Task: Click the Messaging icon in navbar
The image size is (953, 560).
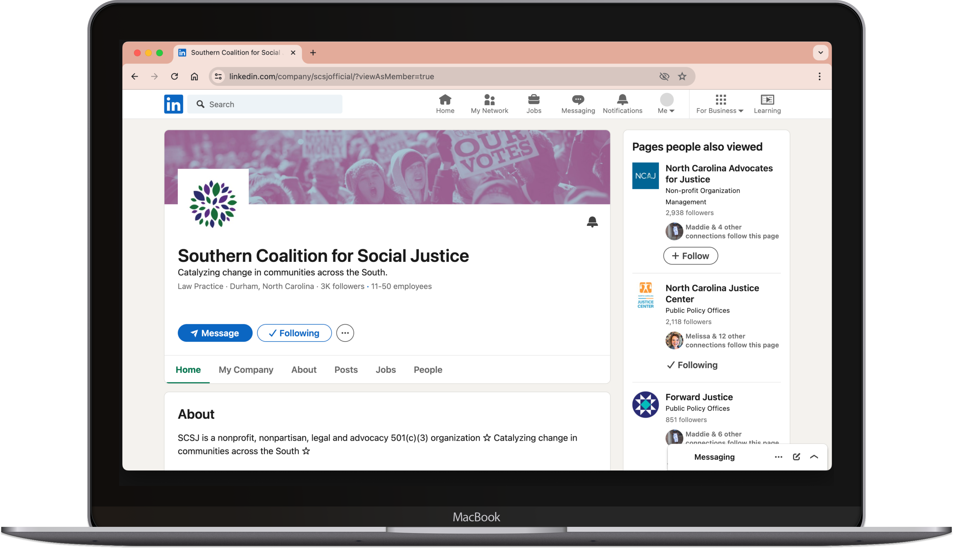Action: pyautogui.click(x=577, y=103)
